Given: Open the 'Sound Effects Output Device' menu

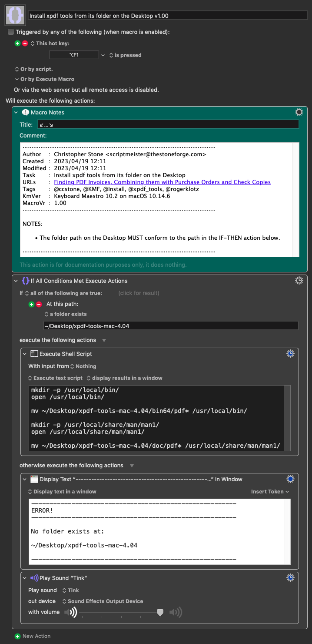Looking at the screenshot, I should (103, 601).
